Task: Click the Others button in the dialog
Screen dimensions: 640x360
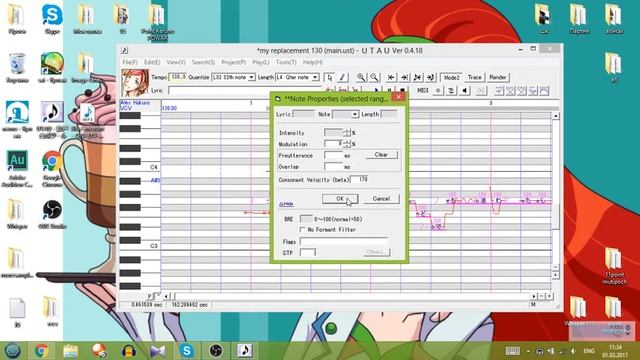Action: 376,252
